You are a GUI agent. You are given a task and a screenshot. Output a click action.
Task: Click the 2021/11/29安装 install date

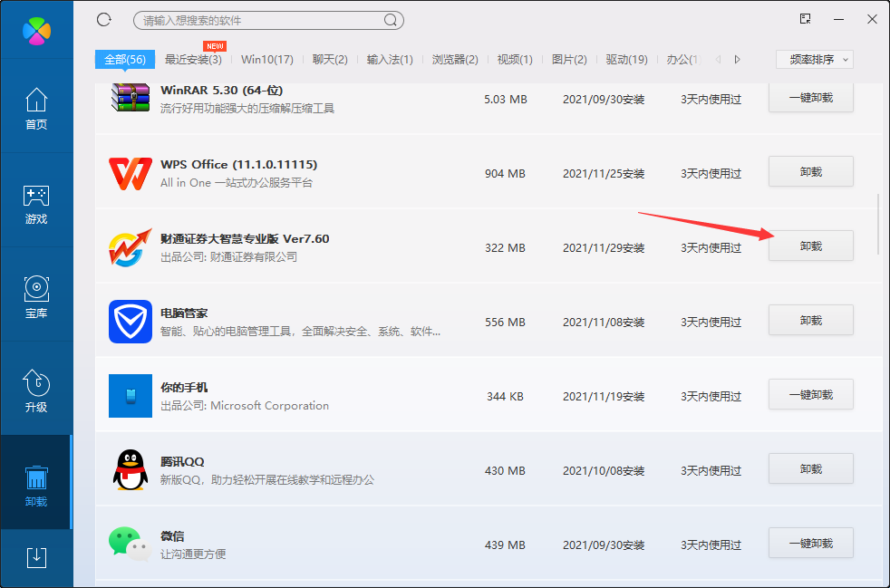pos(604,248)
